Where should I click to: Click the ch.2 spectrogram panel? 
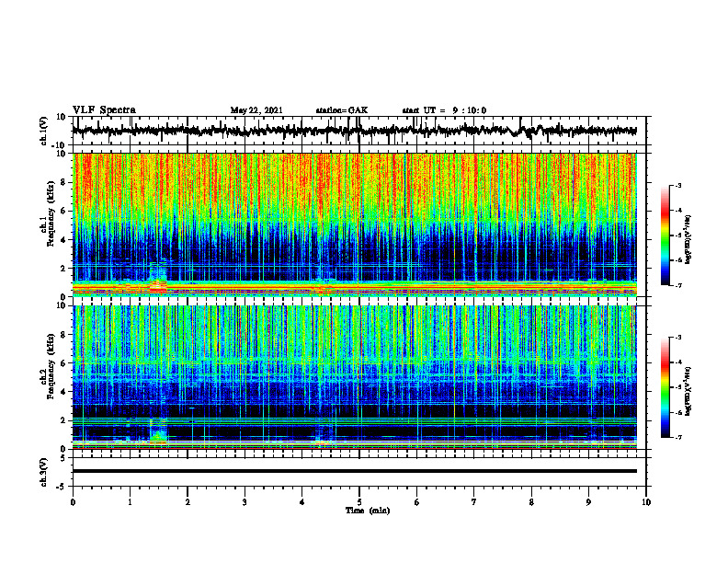pos(354,377)
